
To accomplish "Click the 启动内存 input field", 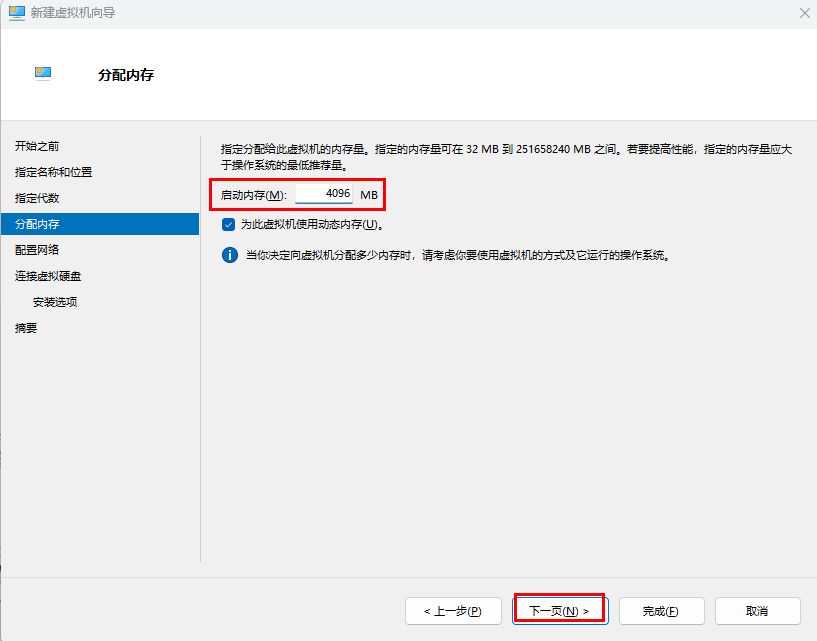I will 324,194.
